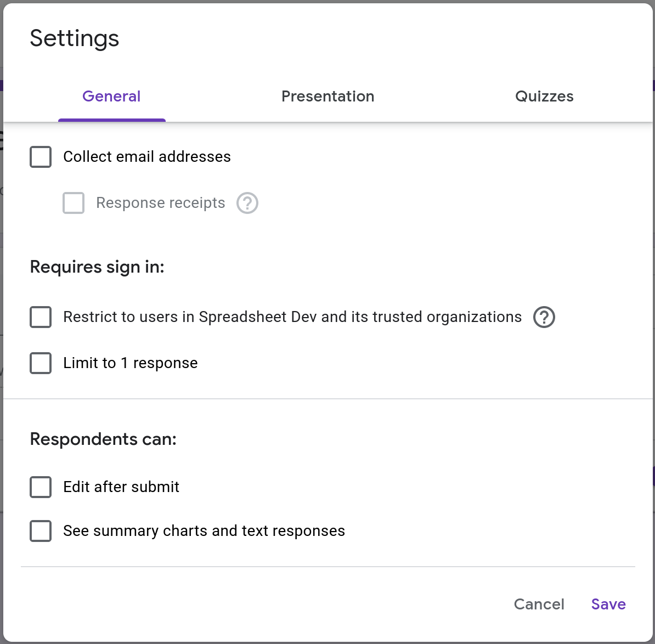Click the Requires sign in heading

(97, 267)
